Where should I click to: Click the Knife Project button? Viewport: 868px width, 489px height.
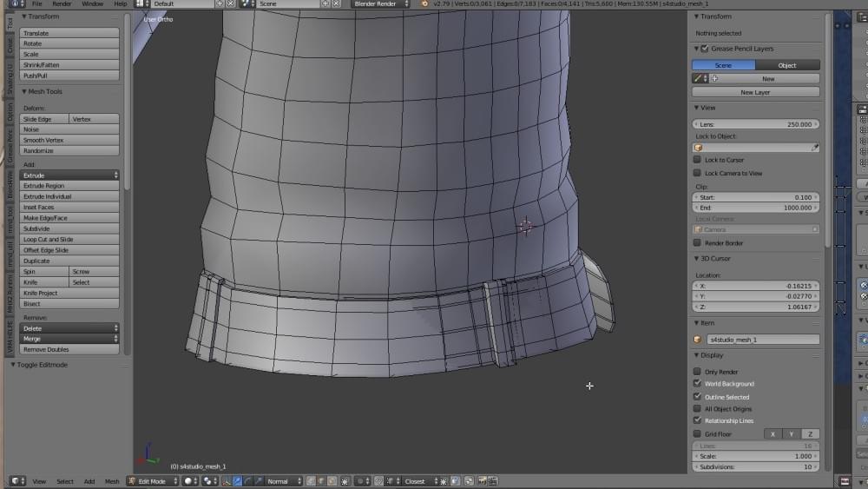tap(69, 293)
